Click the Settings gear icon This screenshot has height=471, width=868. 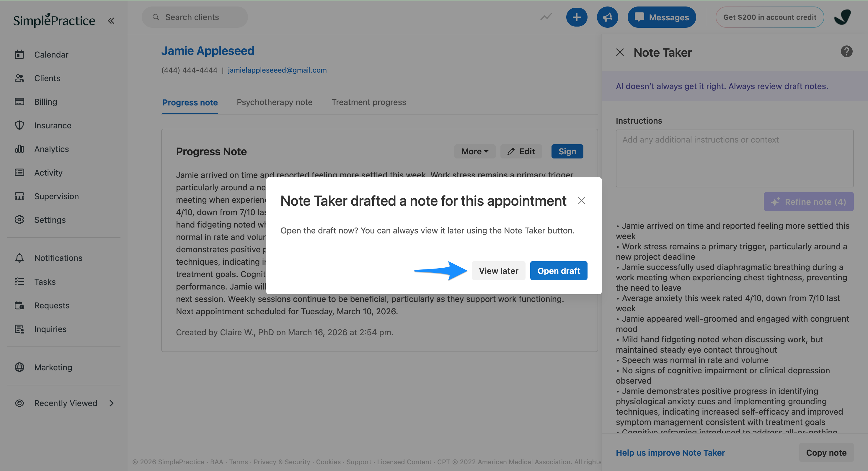pyautogui.click(x=19, y=220)
